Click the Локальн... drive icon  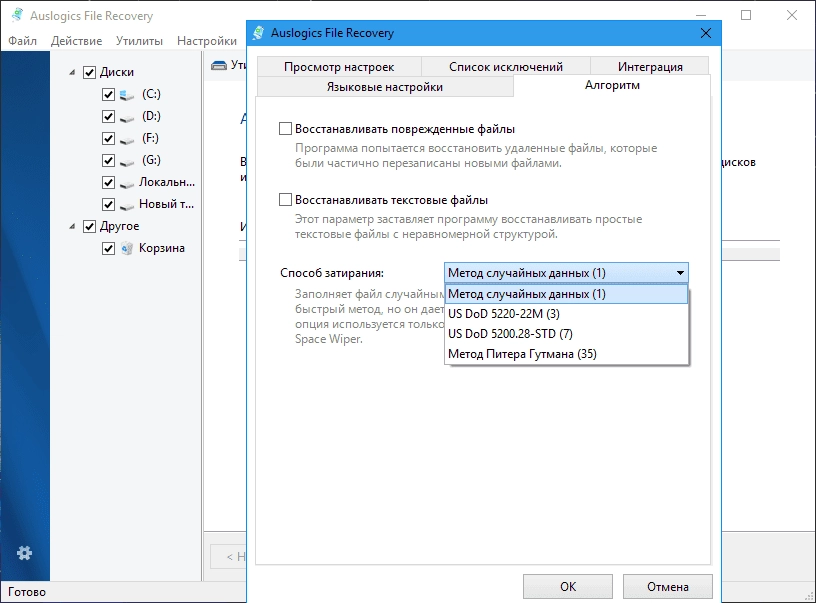point(126,183)
